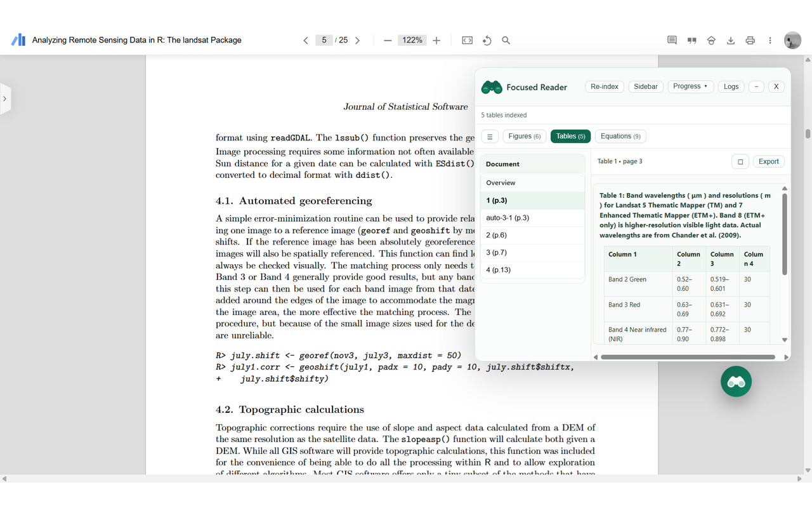Viewport: 812px width, 508px height.
Task: Click the Band 3 Red table cell
Action: 638,309
